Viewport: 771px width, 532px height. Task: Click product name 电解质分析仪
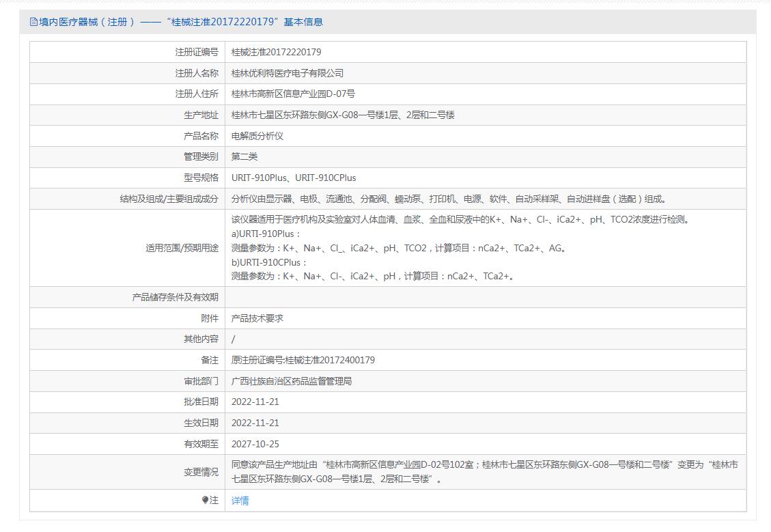257,136
